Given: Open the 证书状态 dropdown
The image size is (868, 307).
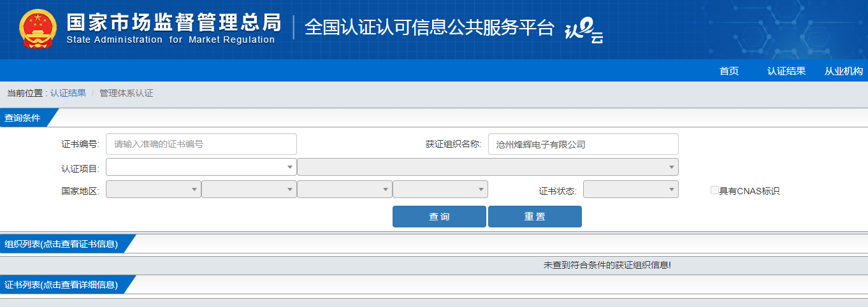Looking at the screenshot, I should (x=631, y=189).
